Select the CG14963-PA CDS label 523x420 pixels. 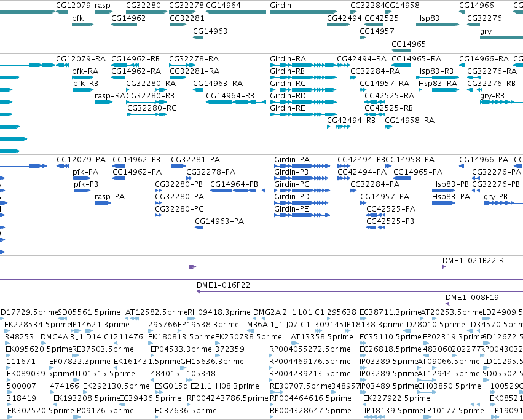tap(219, 221)
